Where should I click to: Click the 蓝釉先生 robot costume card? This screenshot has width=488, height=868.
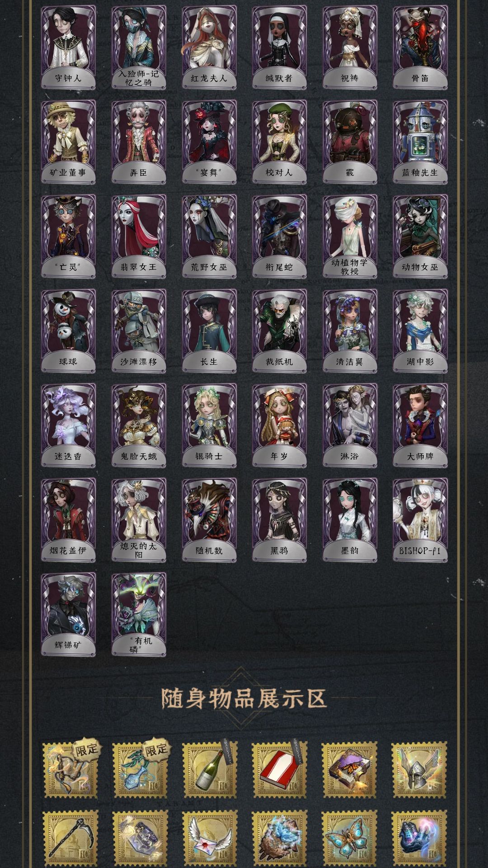420,142
